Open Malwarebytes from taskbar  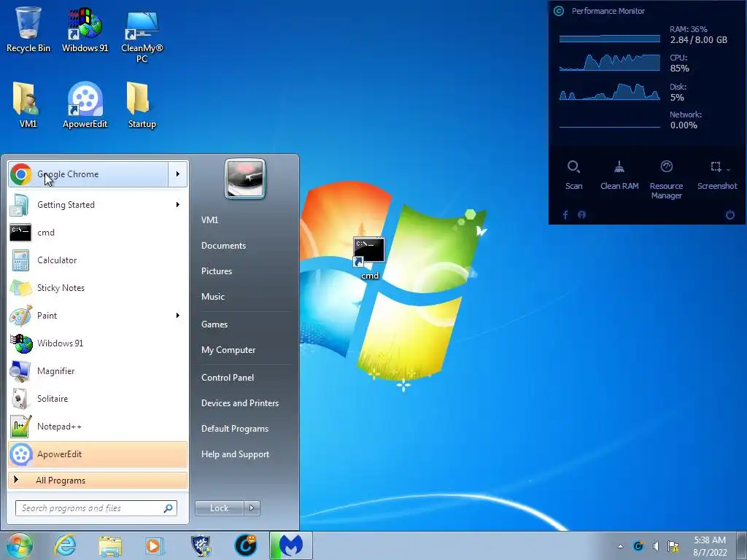coord(291,545)
